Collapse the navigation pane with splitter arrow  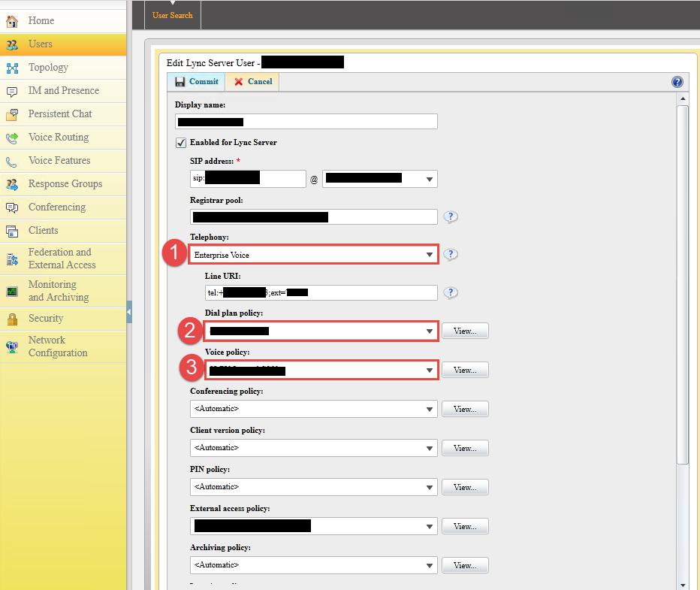click(x=129, y=312)
